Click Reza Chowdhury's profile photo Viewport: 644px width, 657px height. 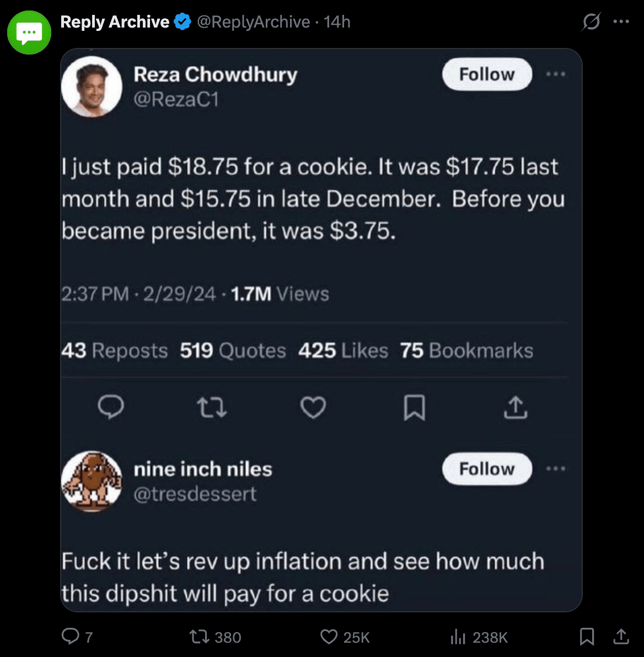[92, 87]
